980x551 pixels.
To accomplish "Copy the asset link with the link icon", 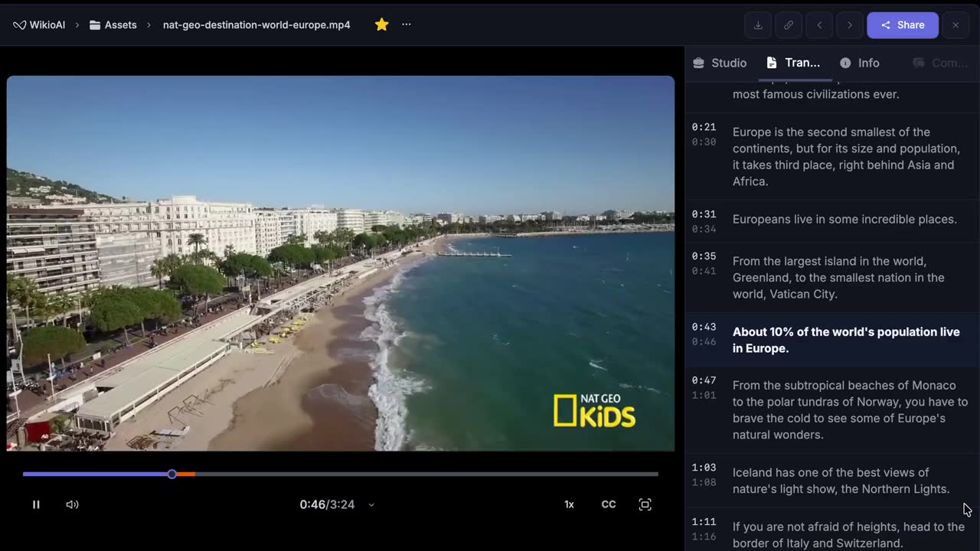I will point(789,25).
